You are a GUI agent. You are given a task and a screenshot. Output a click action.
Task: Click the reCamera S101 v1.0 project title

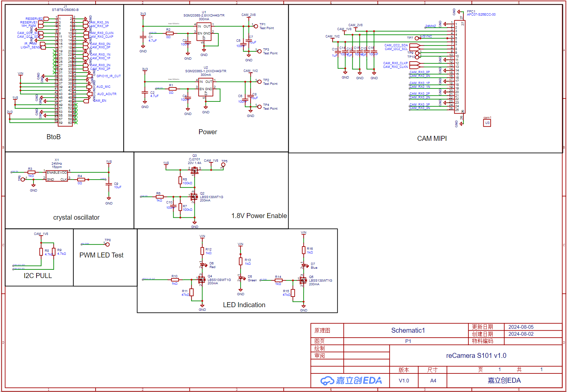point(476,356)
